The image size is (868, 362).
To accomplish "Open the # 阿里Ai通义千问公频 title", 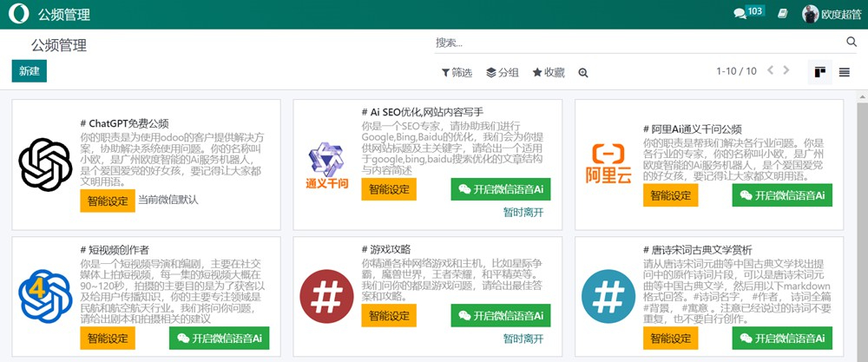I will [x=692, y=129].
